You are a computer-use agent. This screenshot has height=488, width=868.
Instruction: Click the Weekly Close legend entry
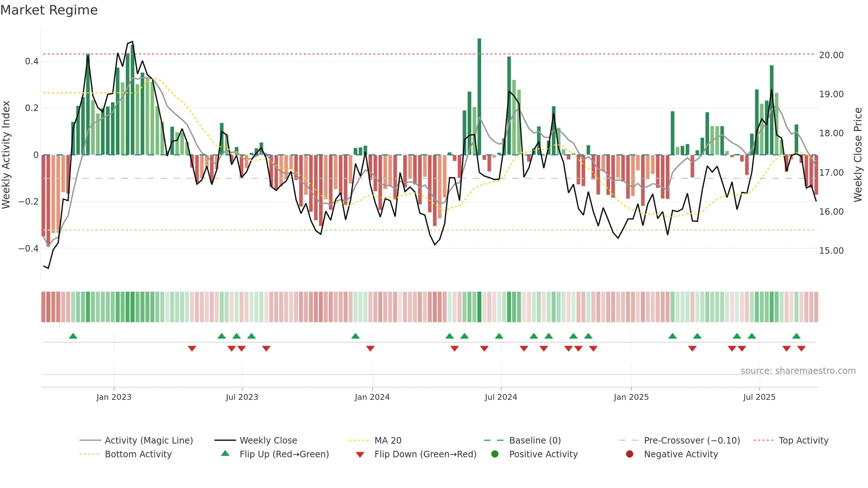(256, 440)
